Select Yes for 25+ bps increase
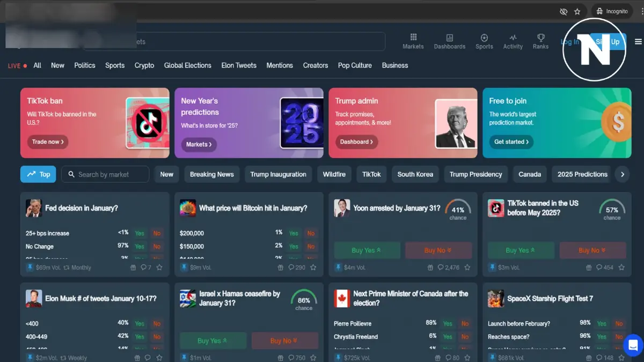This screenshot has width=644, height=362. point(140,233)
